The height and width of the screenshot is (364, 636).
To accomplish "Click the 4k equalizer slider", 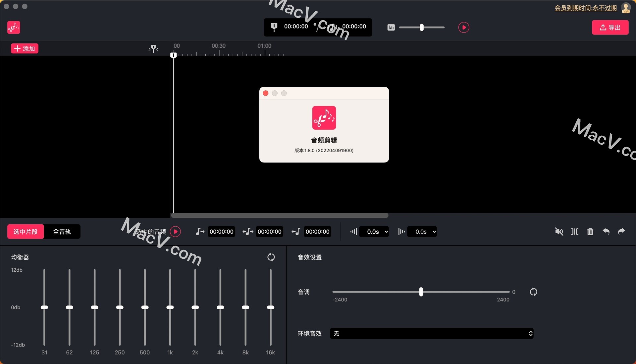I will 220,307.
